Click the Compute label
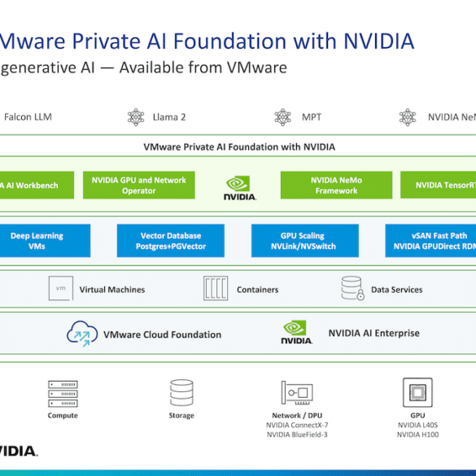Image resolution: width=476 pixels, height=476 pixels. pos(63,415)
